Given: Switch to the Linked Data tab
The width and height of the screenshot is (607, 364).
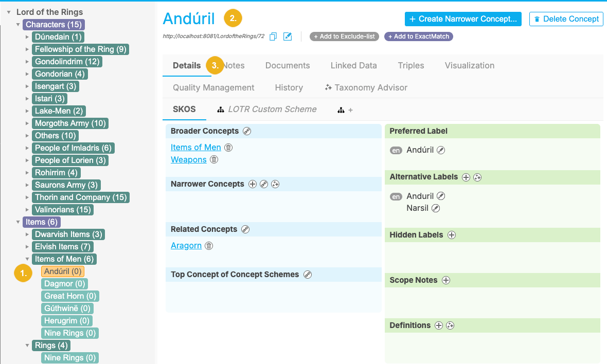Looking at the screenshot, I should [353, 65].
